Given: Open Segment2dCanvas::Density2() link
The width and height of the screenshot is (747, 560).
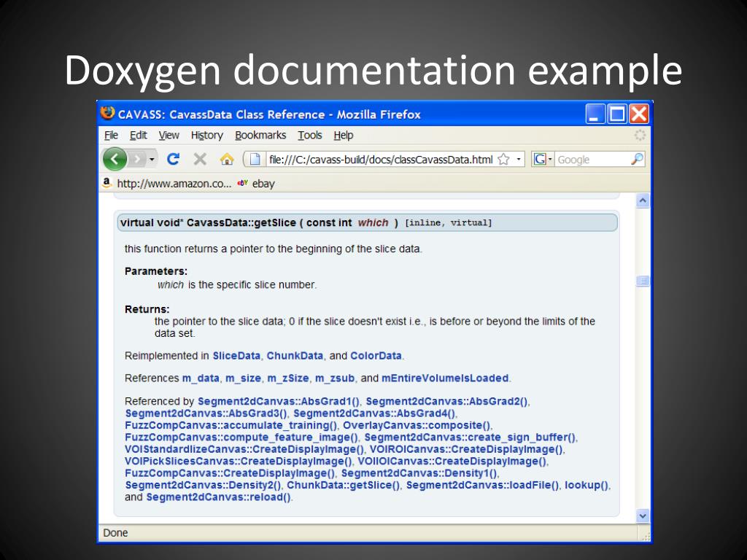Looking at the screenshot, I should [203, 485].
